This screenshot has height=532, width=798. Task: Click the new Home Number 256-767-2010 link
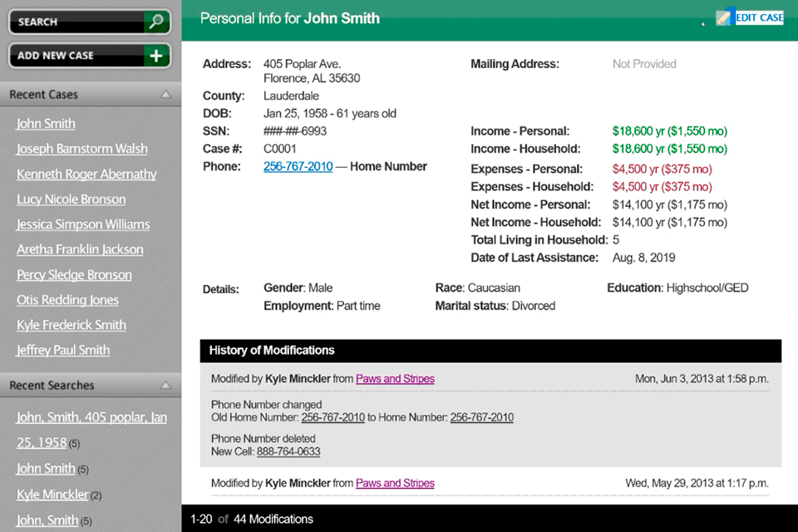pos(481,417)
